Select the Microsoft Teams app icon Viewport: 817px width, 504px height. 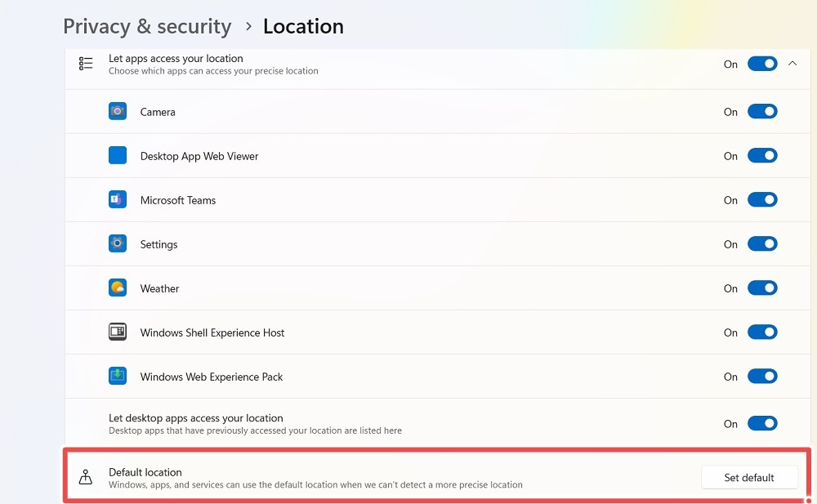point(117,199)
